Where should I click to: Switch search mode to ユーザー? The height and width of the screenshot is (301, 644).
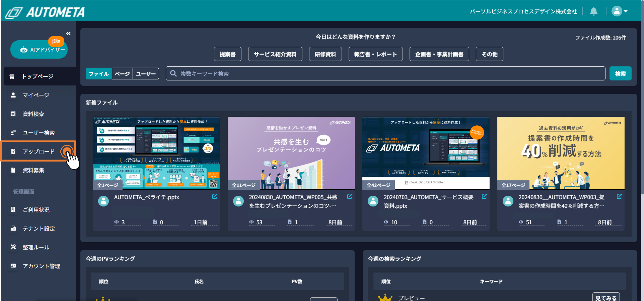146,74
